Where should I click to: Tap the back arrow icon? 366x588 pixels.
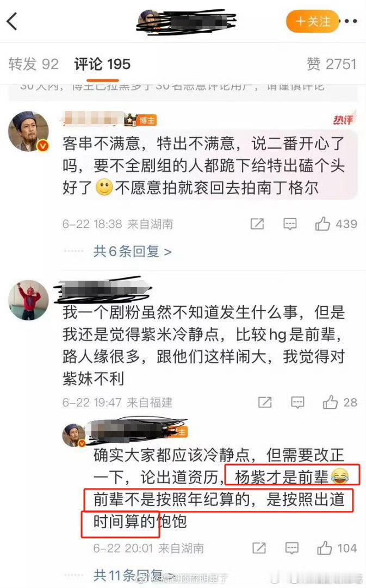click(12, 21)
